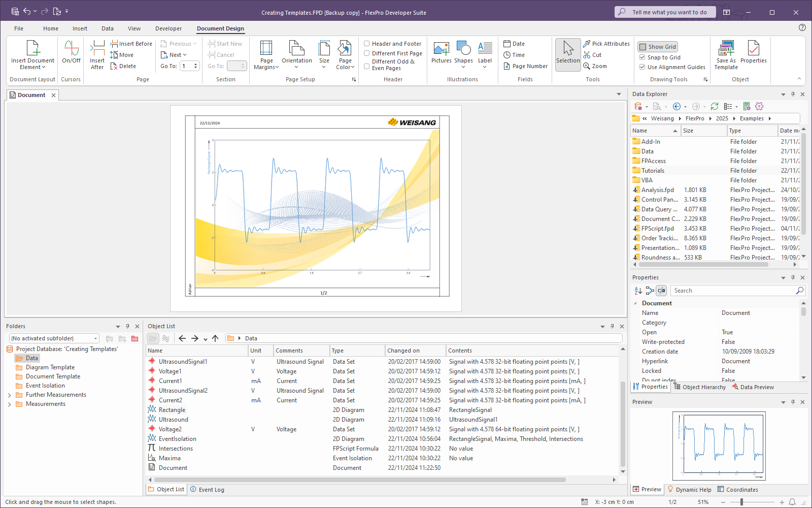Open the activated subfolder dropdown
This screenshot has width=812, height=508.
[x=95, y=338]
